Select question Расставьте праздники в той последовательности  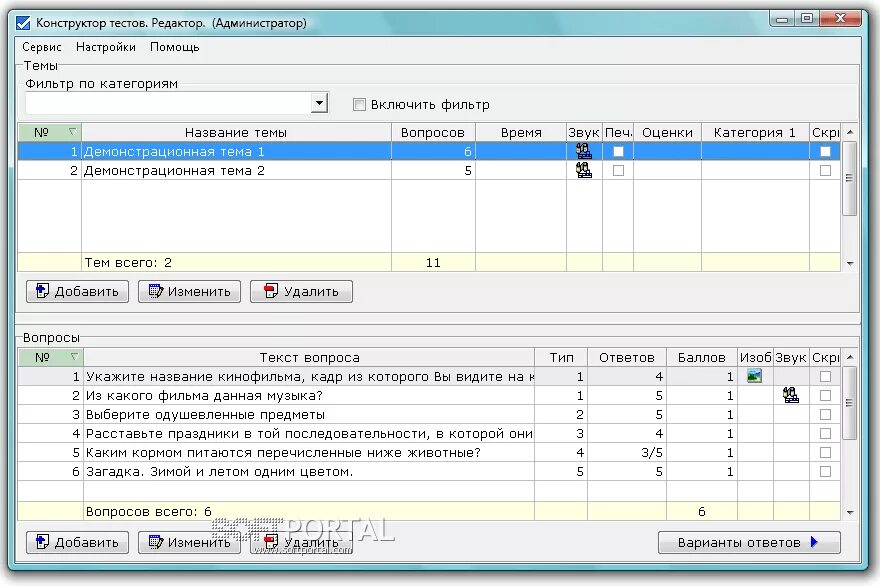point(429,433)
